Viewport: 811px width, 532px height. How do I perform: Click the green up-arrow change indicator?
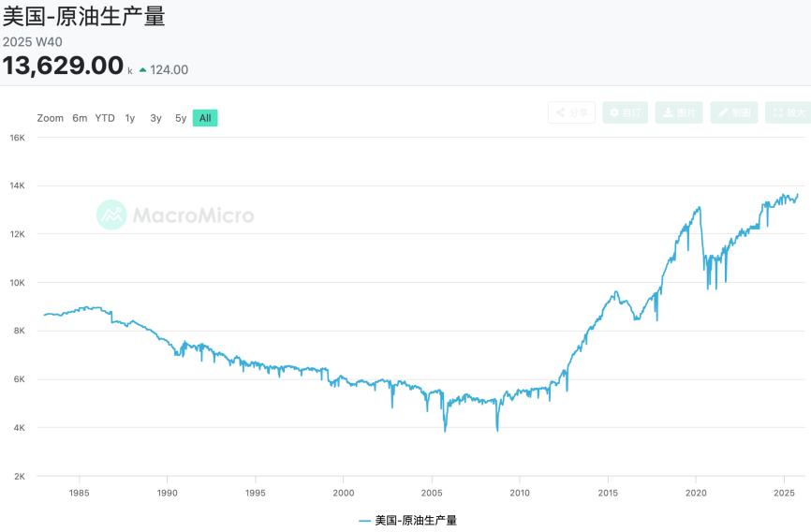[x=142, y=70]
